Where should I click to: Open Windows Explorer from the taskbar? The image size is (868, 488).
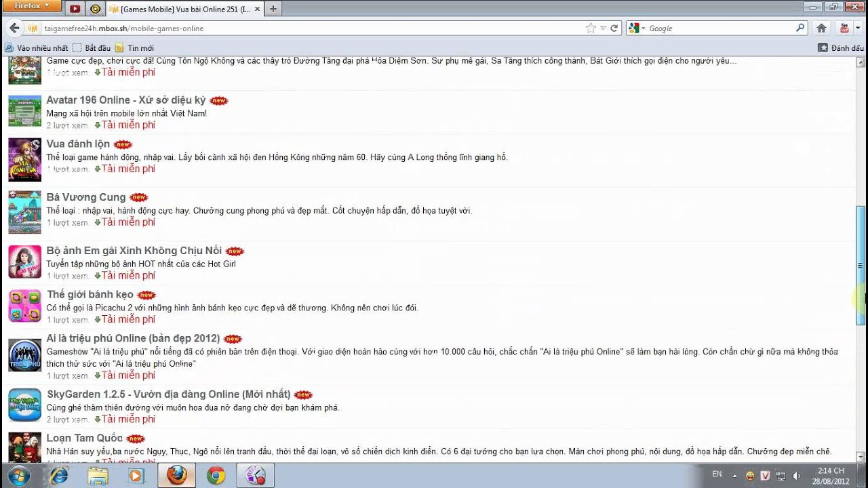point(98,476)
